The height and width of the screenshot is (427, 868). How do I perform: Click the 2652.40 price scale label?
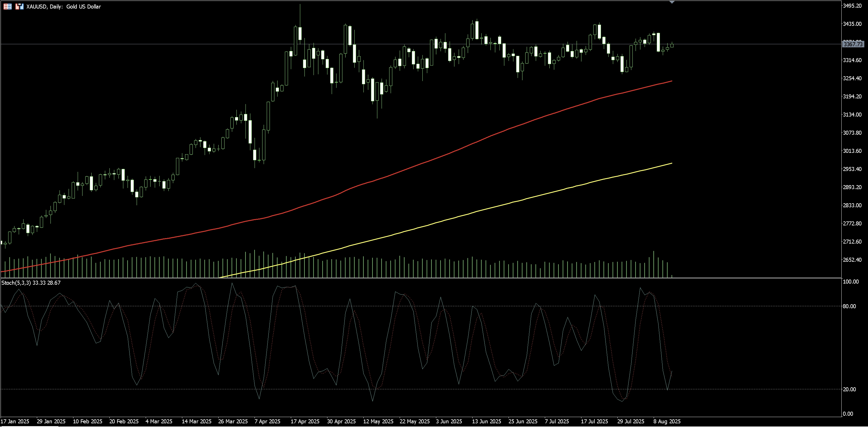click(x=852, y=259)
